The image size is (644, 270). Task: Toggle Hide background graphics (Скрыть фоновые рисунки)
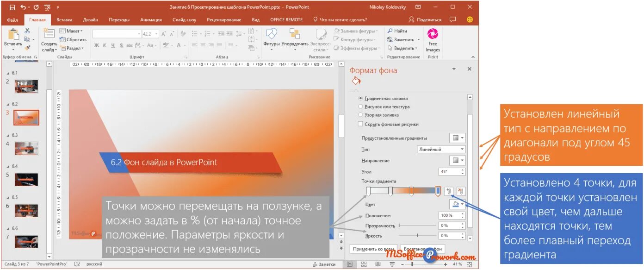tap(388, 124)
